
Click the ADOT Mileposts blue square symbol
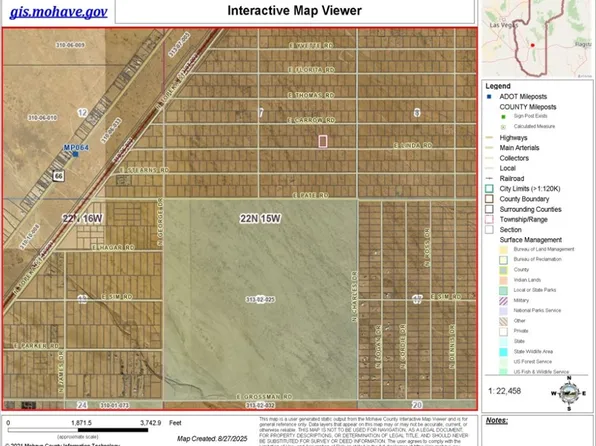click(489, 97)
